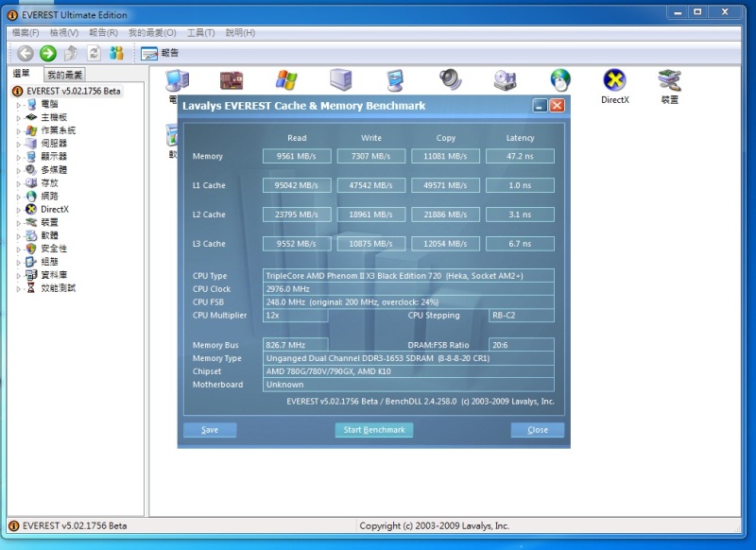Switch to the 選單 (Menu) tab
The image size is (756, 550).
click(x=22, y=74)
